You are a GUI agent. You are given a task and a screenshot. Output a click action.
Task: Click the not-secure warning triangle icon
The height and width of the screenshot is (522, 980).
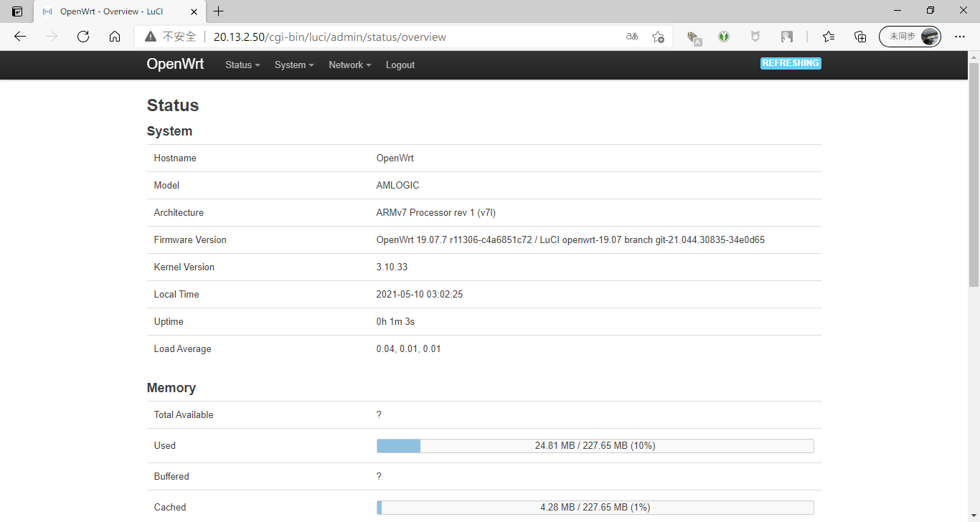tap(150, 37)
